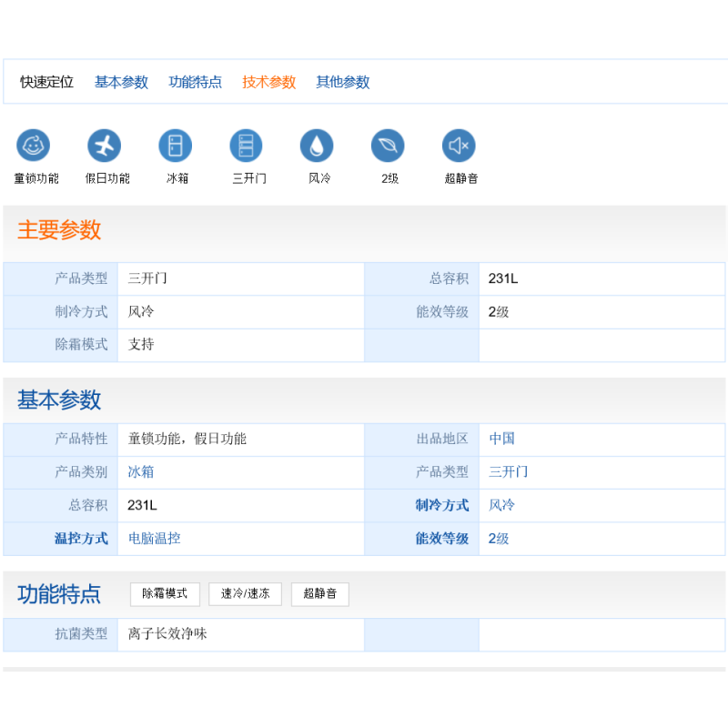Click the 超静音 feature button
Image resolution: width=728 pixels, height=728 pixels.
(x=319, y=594)
